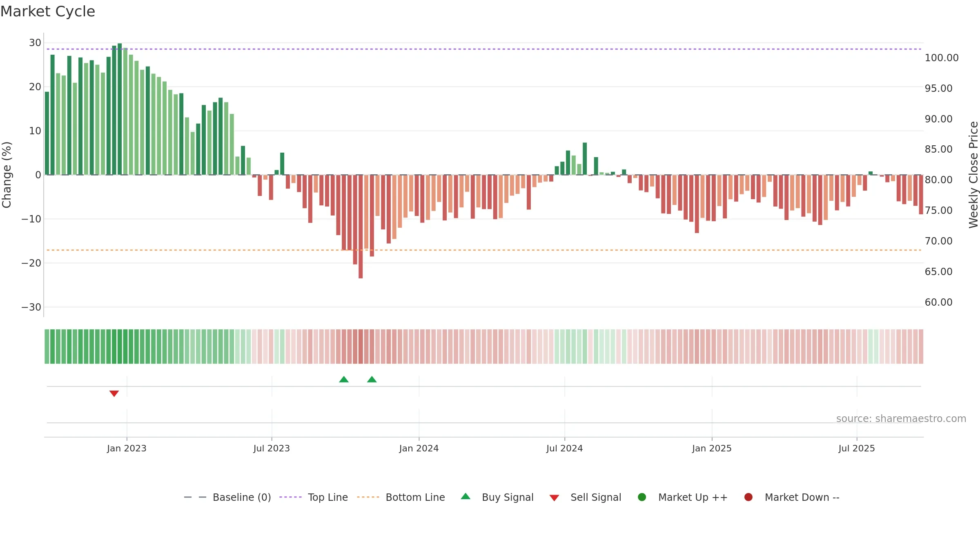Click the 80.00 price axis tick
Screen dimensions: 980x551
tap(939, 180)
